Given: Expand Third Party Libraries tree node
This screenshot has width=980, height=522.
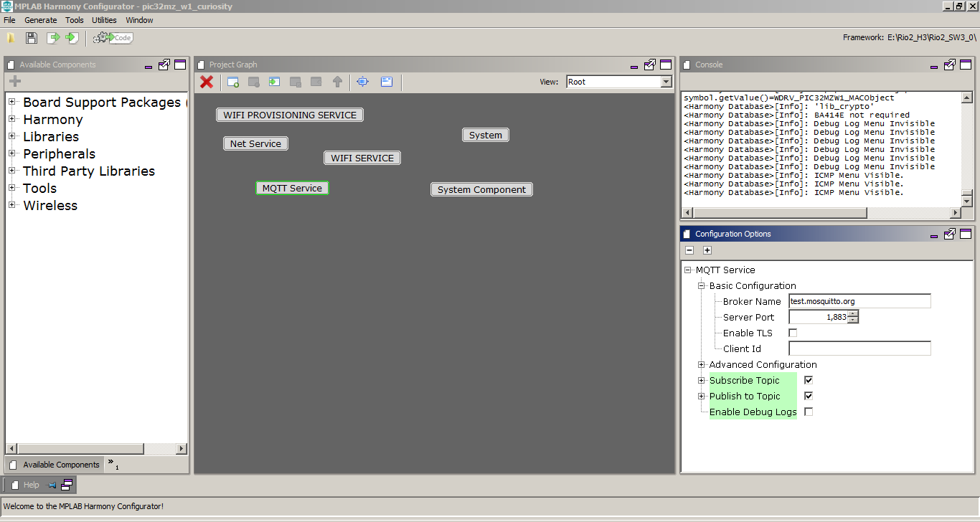Looking at the screenshot, I should (12, 171).
